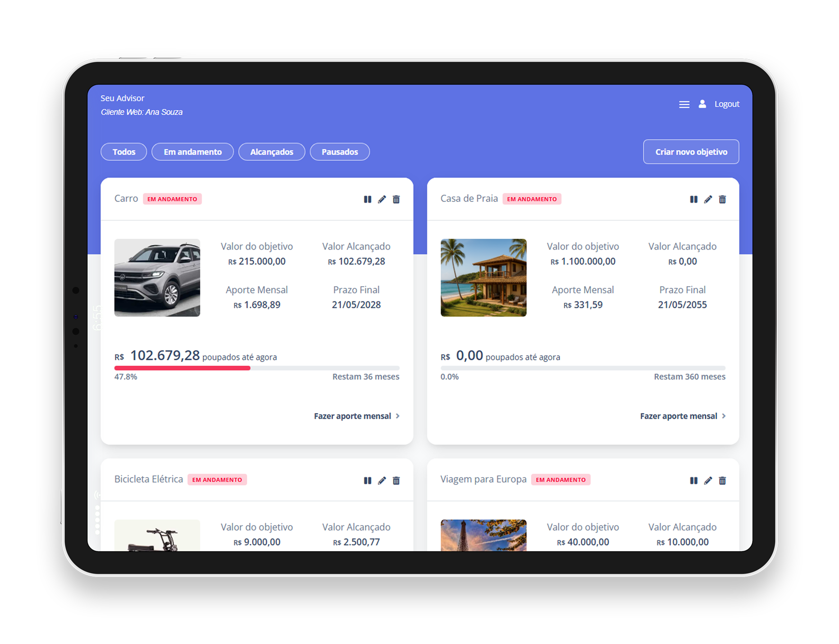This screenshot has width=839, height=644.
Task: Click Logout link
Action: coord(727,104)
